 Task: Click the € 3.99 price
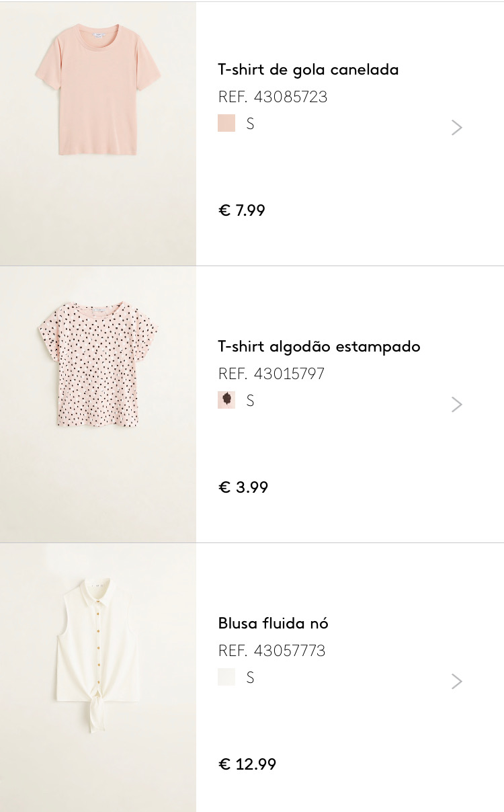[x=243, y=487]
